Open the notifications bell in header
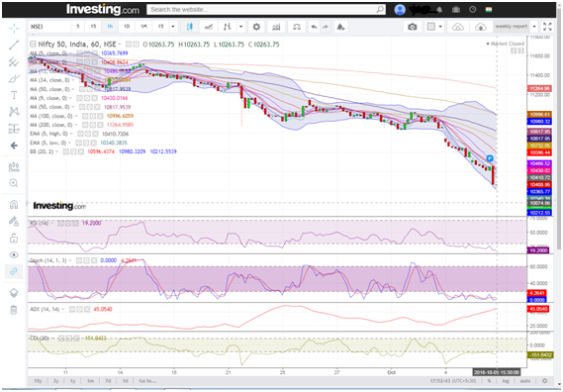Viewport: 563px width, 392px height. tap(439, 10)
